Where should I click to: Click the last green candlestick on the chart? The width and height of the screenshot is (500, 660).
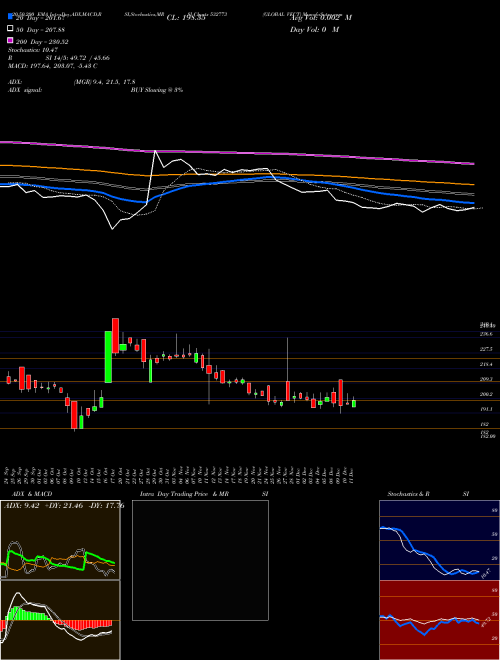354,403
